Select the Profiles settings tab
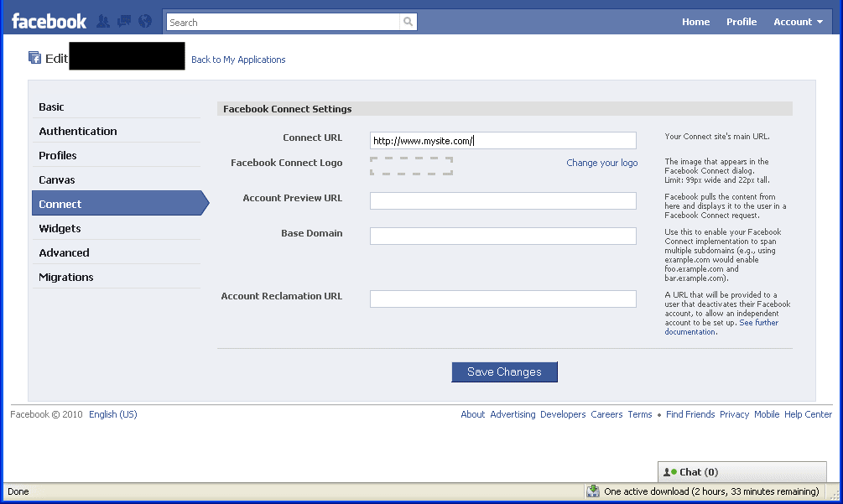843x504 pixels. [116, 155]
